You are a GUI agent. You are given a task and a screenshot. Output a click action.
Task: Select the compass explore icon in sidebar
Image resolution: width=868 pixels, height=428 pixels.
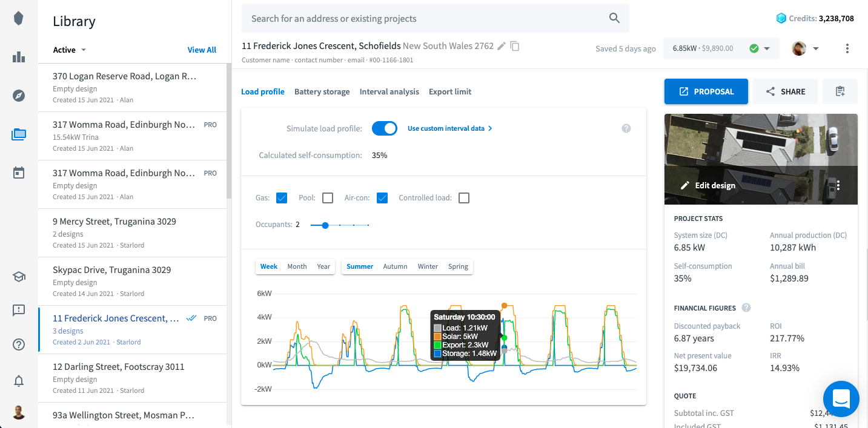[x=18, y=96]
